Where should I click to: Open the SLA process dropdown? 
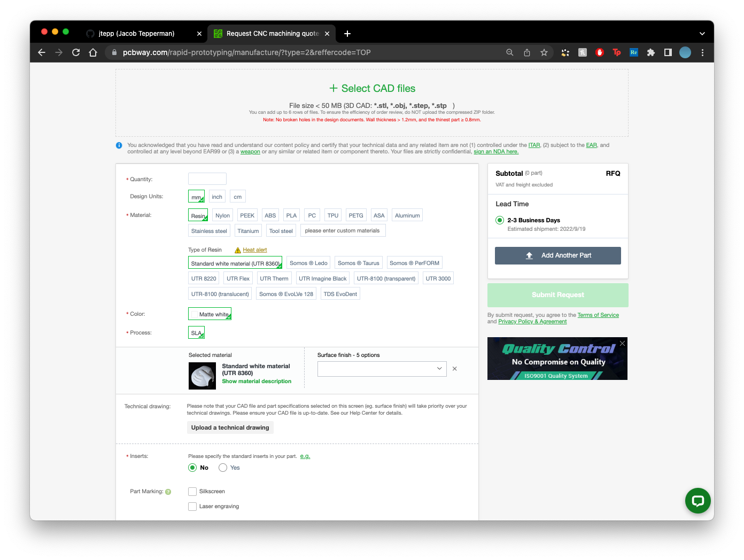point(196,332)
